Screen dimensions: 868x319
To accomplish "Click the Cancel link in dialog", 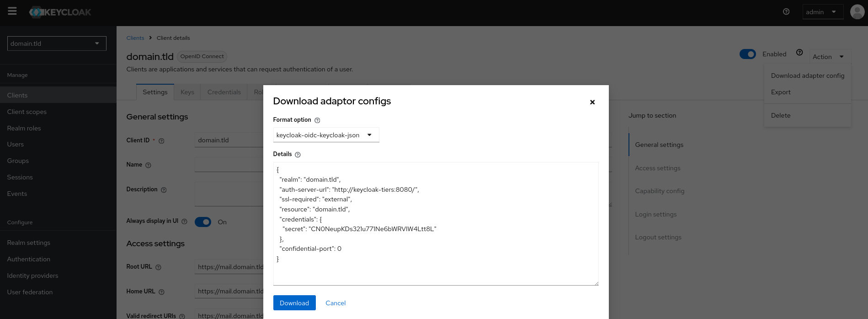I will (x=335, y=303).
